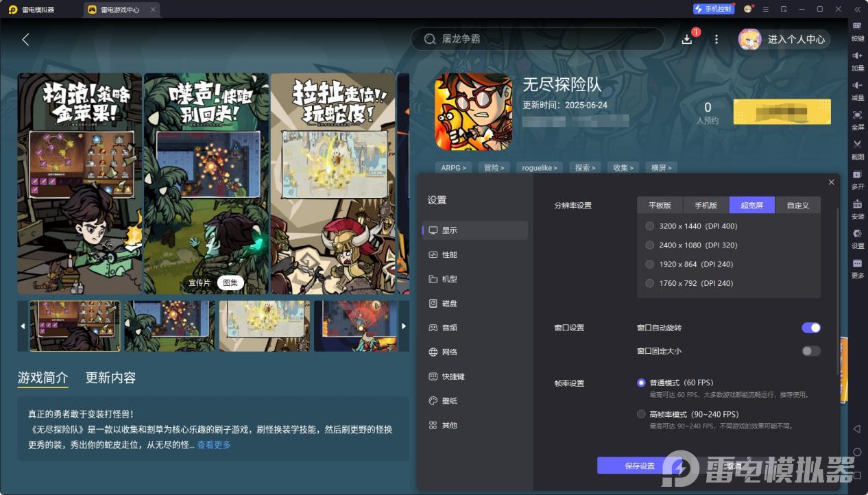The height and width of the screenshot is (495, 868).
Task: Select 高帧率模式 (90~240 FPS) radio option
Action: (x=641, y=414)
